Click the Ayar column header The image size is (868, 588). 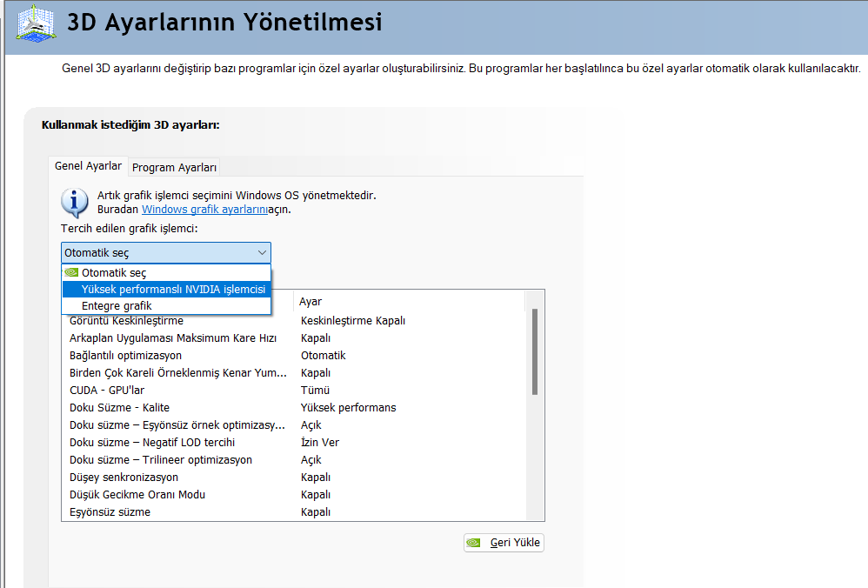tap(409, 301)
